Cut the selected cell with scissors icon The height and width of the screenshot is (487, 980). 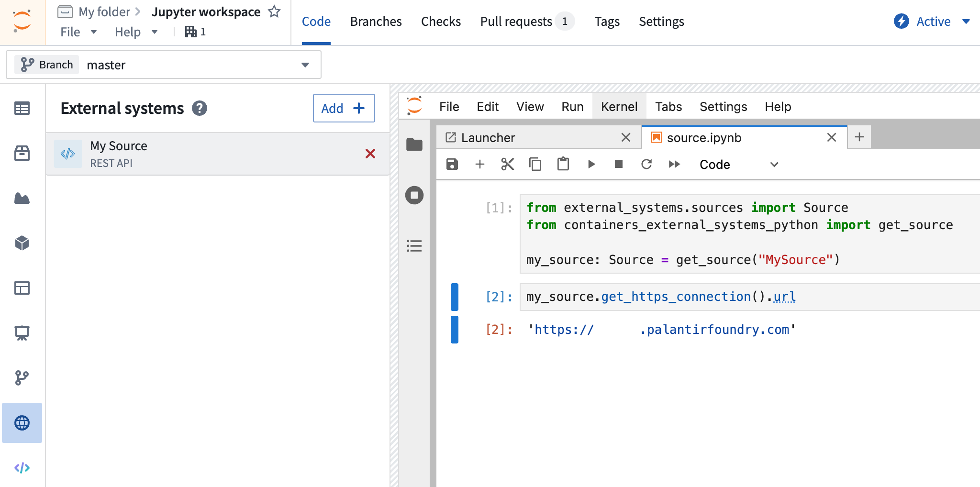point(507,164)
